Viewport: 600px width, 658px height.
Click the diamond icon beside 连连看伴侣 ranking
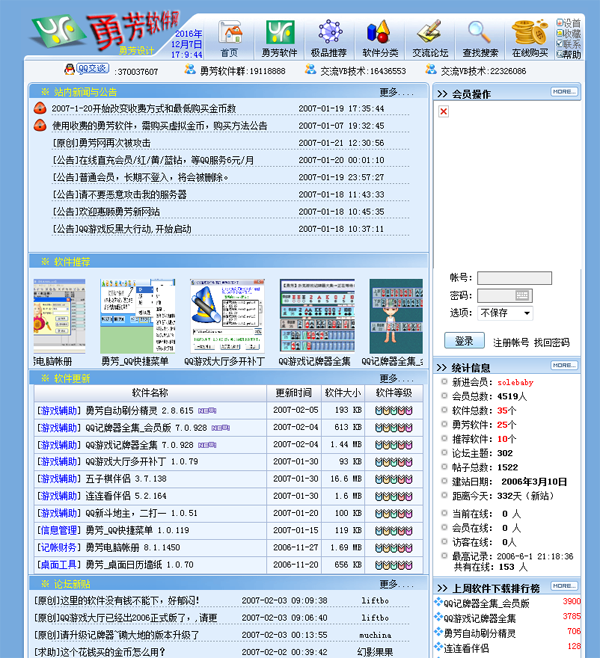coord(438,646)
